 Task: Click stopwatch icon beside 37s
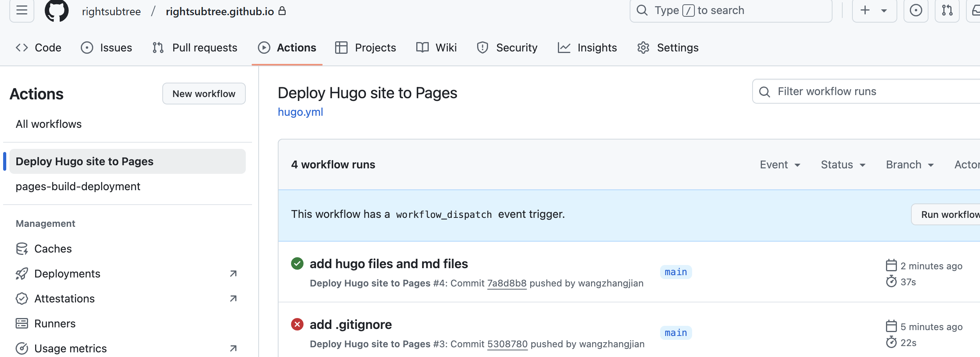891,281
